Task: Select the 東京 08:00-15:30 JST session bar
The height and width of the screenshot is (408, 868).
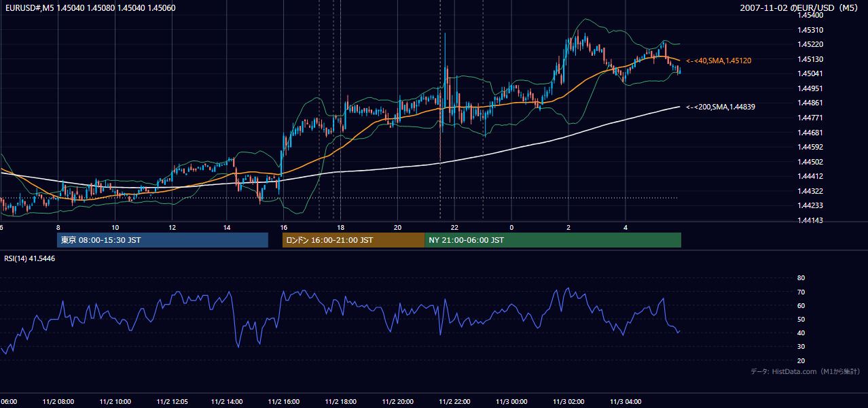Action: click(x=163, y=240)
